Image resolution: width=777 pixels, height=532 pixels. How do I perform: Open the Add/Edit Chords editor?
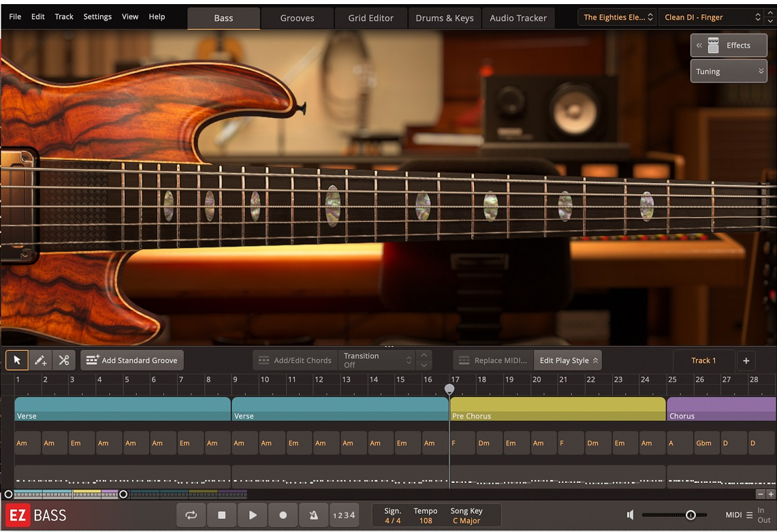295,360
